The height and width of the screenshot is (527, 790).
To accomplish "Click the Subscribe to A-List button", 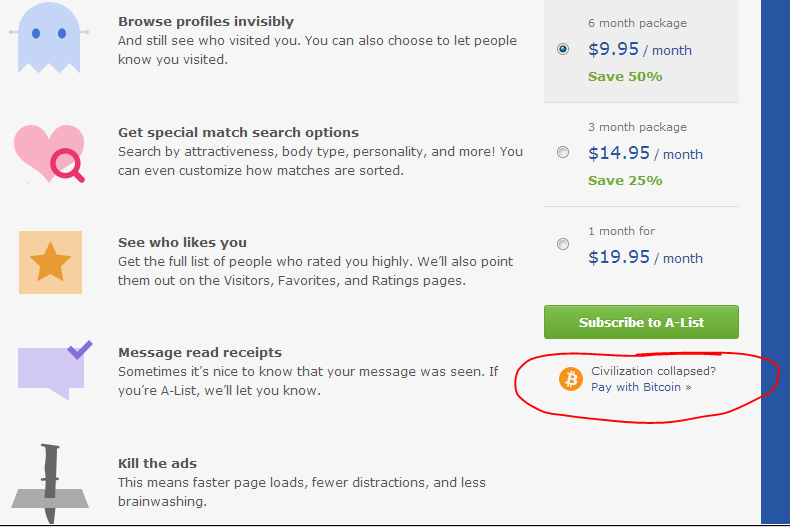I will click(x=641, y=322).
